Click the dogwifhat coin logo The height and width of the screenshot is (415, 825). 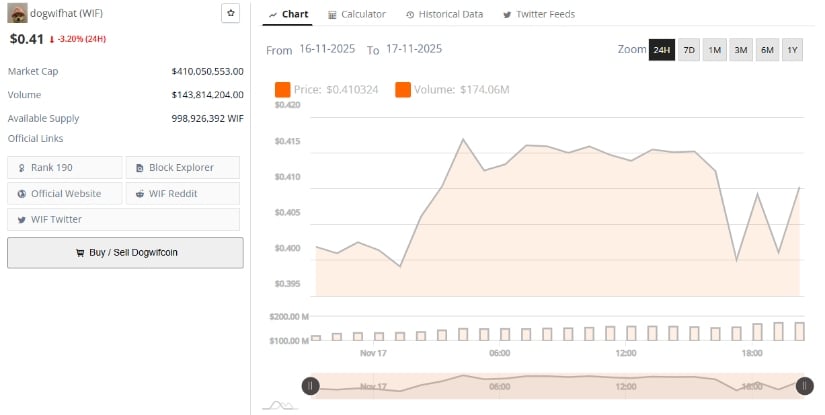(17, 13)
